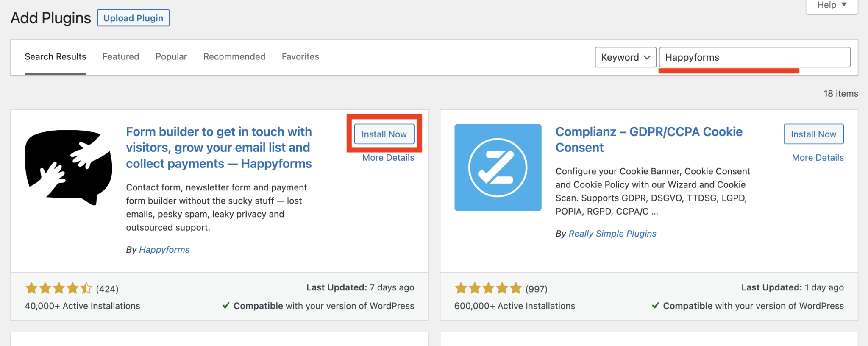Image resolution: width=868 pixels, height=346 pixels.
Task: Click the Complianz five-star rating
Action: click(488, 289)
